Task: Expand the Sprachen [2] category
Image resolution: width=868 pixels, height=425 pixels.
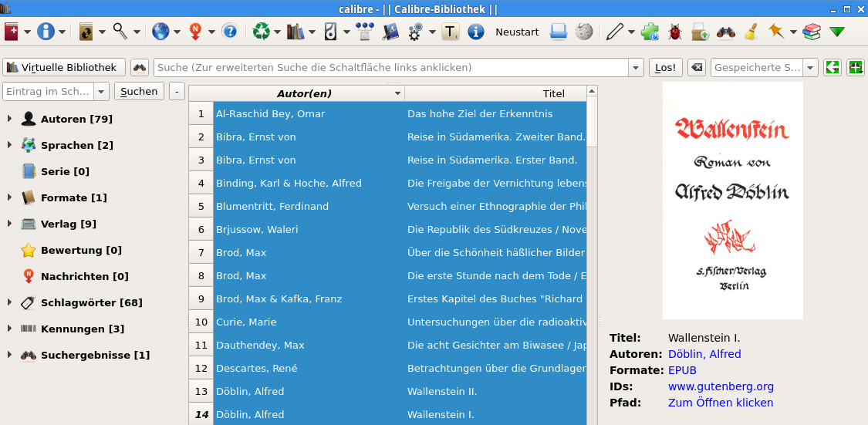Action: (x=9, y=144)
